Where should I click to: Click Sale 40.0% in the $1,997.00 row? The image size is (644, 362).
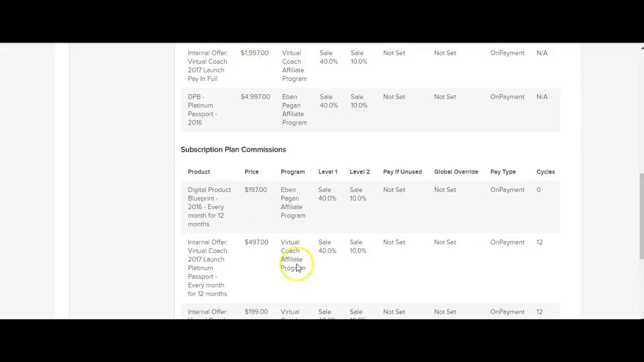(329, 57)
